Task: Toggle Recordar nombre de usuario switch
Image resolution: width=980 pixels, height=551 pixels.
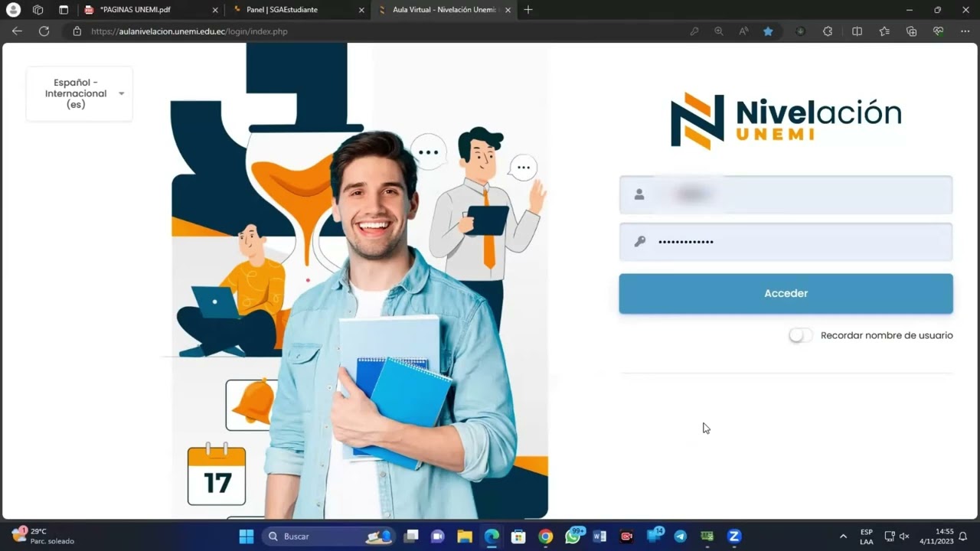Action: 800,335
